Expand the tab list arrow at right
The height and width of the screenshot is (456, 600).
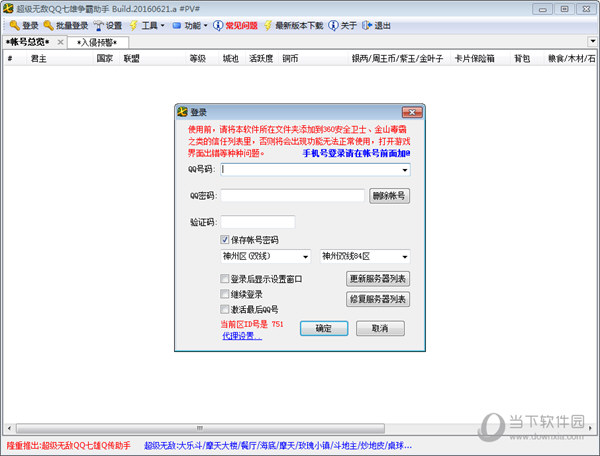[x=592, y=41]
